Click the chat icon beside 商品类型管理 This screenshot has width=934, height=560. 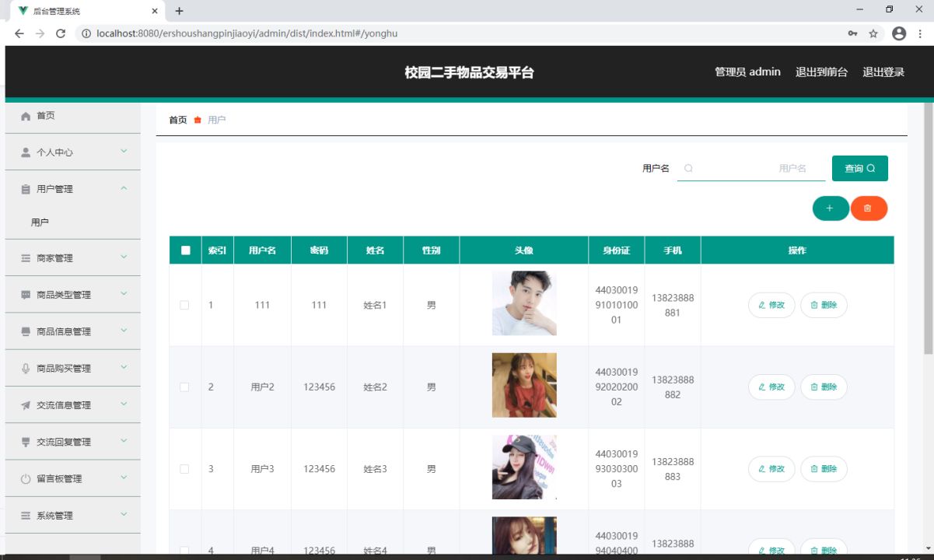tap(26, 295)
